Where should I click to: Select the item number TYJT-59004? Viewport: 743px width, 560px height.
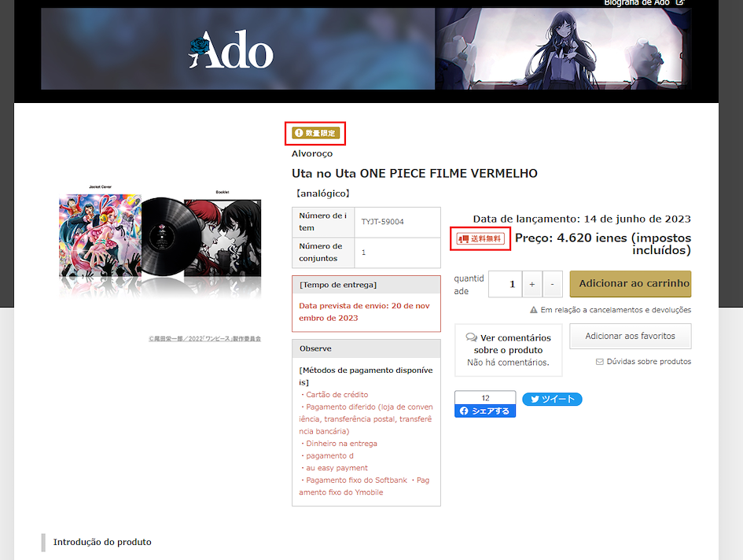click(382, 222)
